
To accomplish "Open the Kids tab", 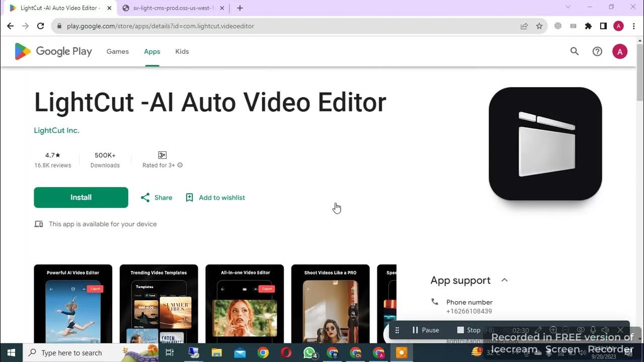I will click(x=182, y=51).
